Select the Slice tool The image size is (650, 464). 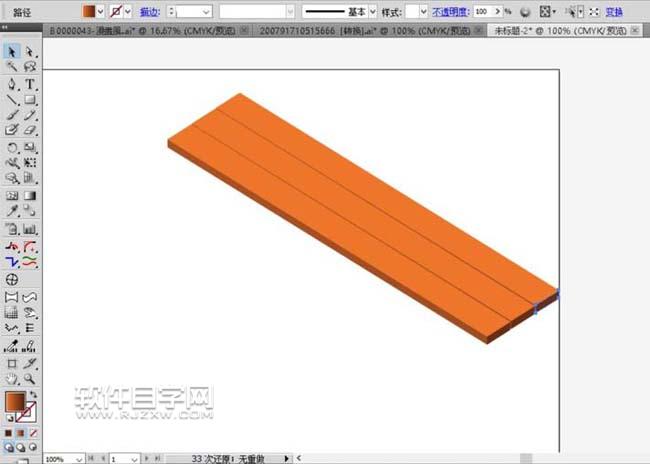(x=29, y=363)
